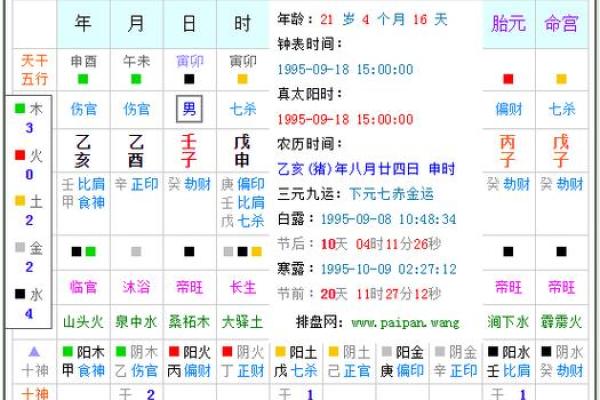Click the 男 gender box in day column
Screen dimensions: 600x400
click(189, 109)
